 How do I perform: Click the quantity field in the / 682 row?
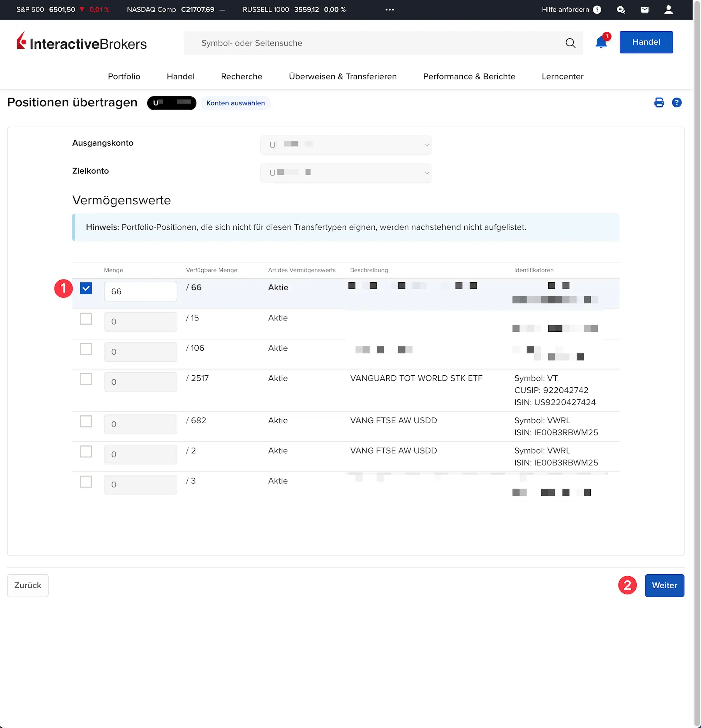tap(141, 424)
